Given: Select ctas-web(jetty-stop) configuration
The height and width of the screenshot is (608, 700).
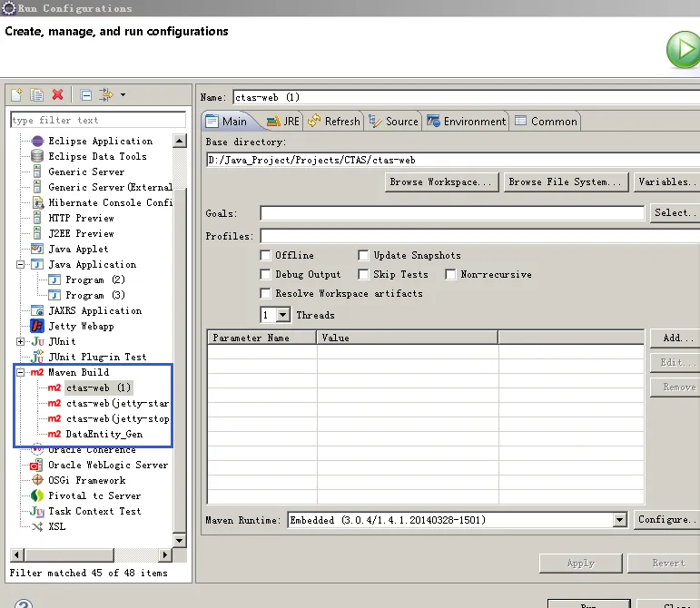Looking at the screenshot, I should pos(118,419).
